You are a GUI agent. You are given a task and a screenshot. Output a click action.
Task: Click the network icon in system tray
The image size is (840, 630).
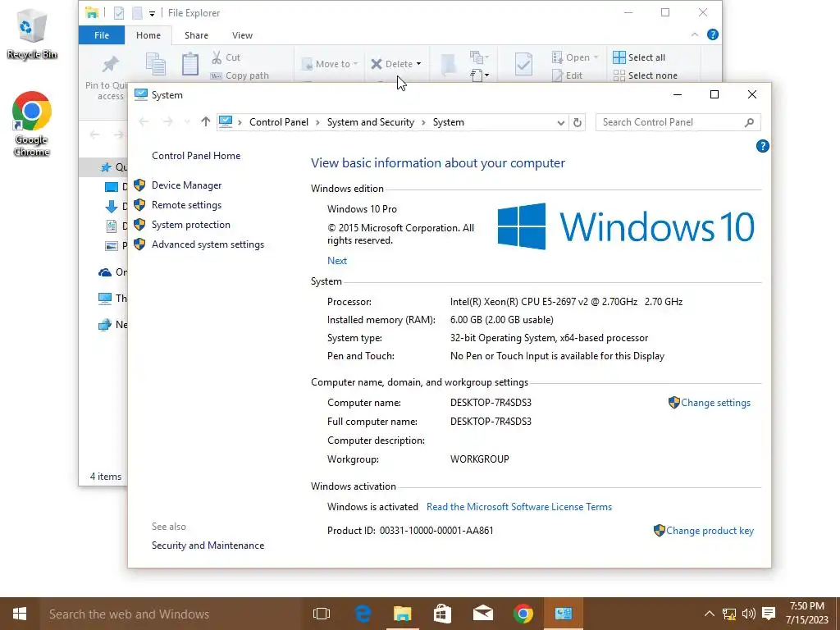pyautogui.click(x=728, y=614)
